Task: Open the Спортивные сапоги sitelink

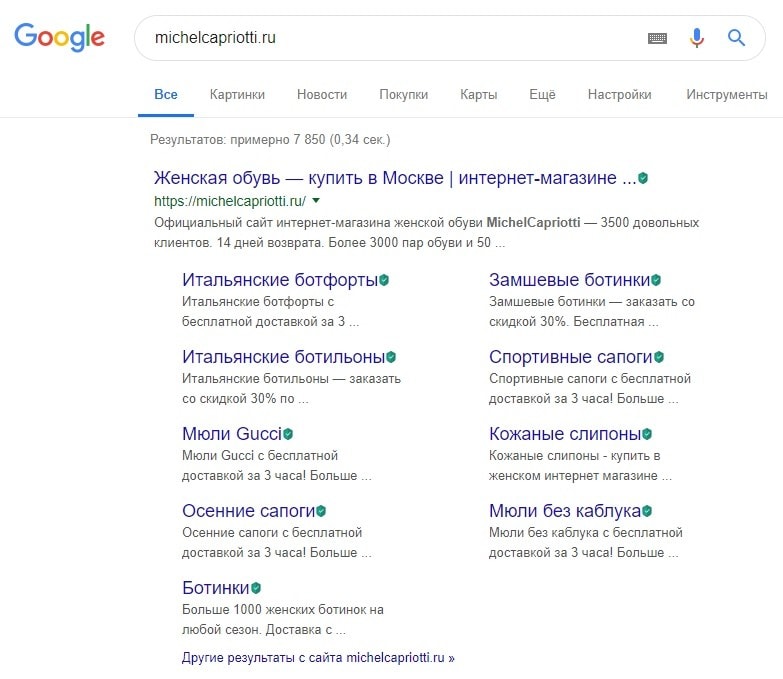Action: [570, 356]
